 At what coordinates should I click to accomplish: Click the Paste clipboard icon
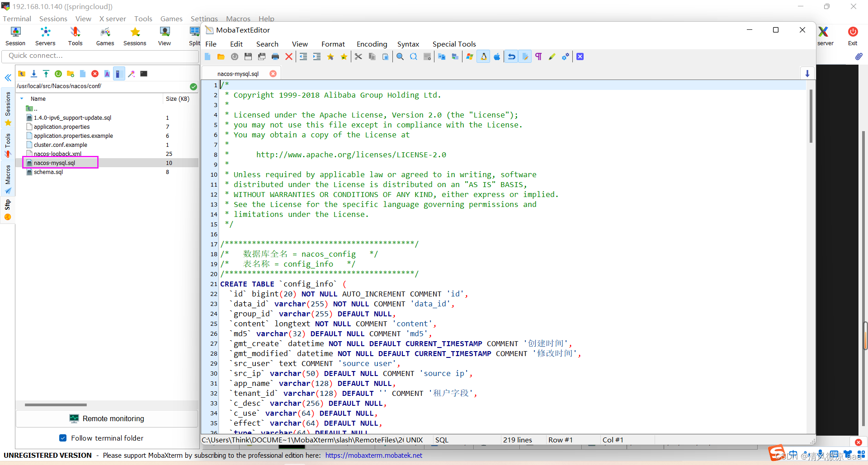[386, 56]
